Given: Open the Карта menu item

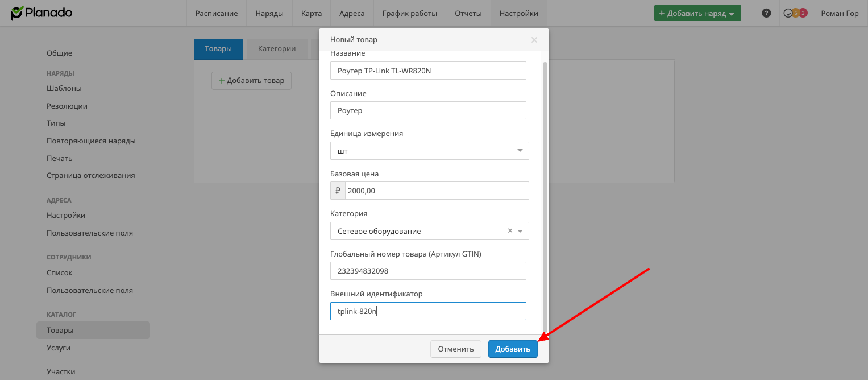Looking at the screenshot, I should pos(312,13).
